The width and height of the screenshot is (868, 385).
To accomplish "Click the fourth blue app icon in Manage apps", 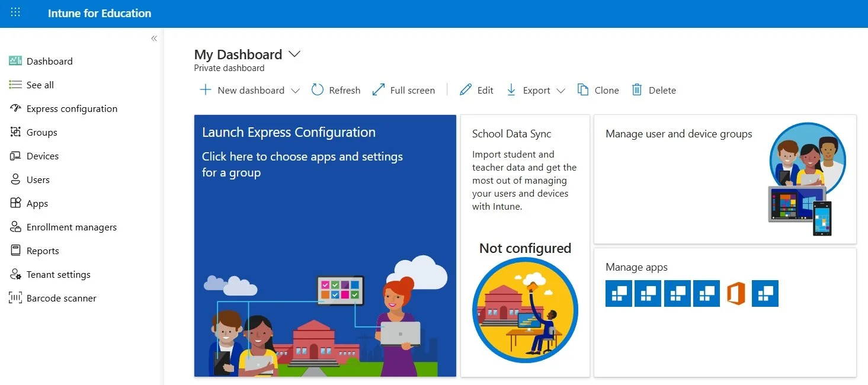I will point(706,293).
